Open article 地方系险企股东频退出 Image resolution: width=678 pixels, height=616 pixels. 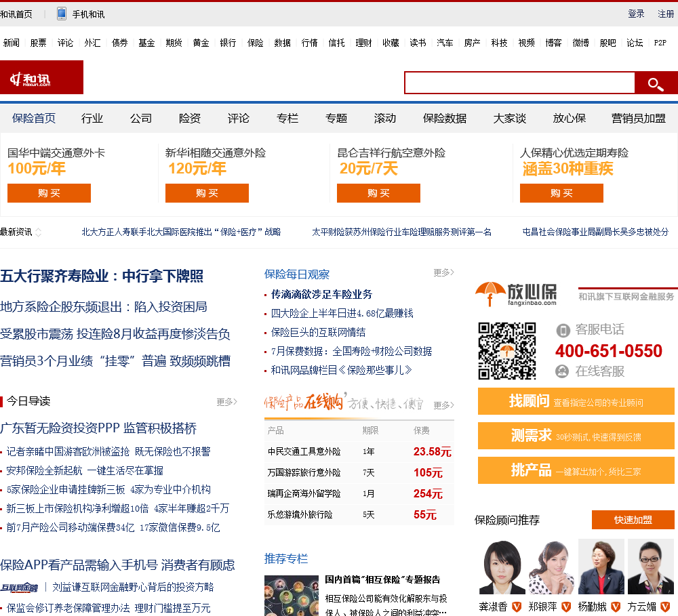pos(103,307)
